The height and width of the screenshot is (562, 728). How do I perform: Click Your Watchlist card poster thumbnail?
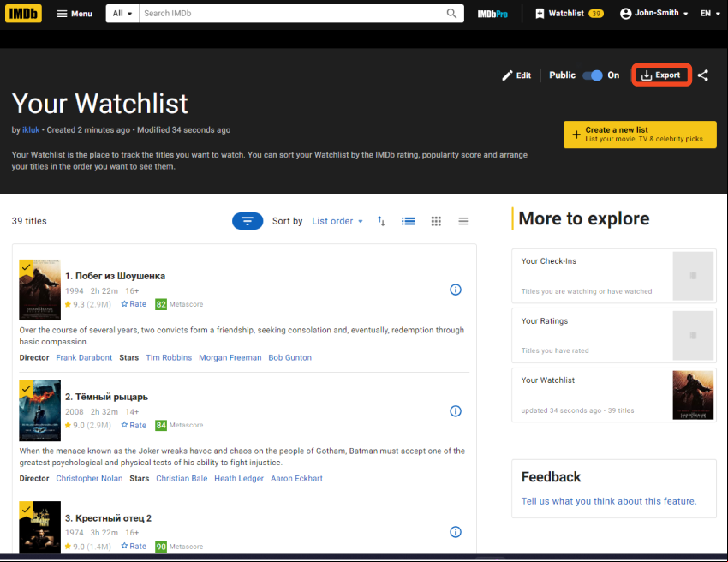coord(693,395)
